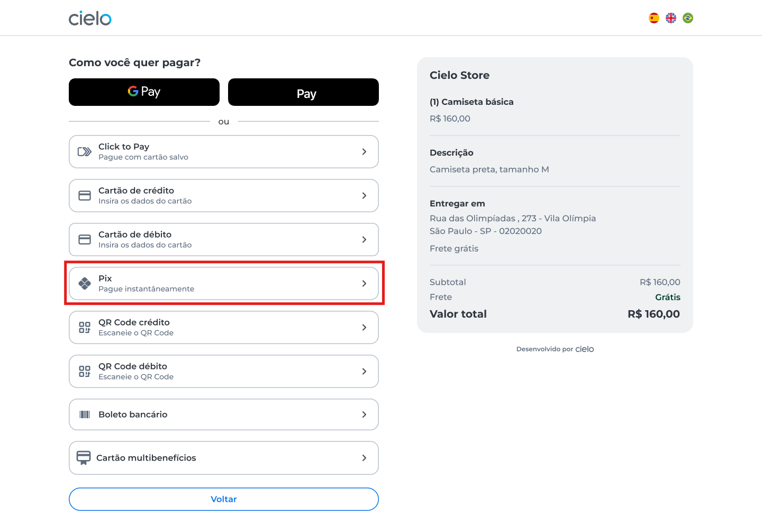Viewport: 762px width, 532px height.
Task: Click the Cielo logo in header
Action: click(90, 19)
